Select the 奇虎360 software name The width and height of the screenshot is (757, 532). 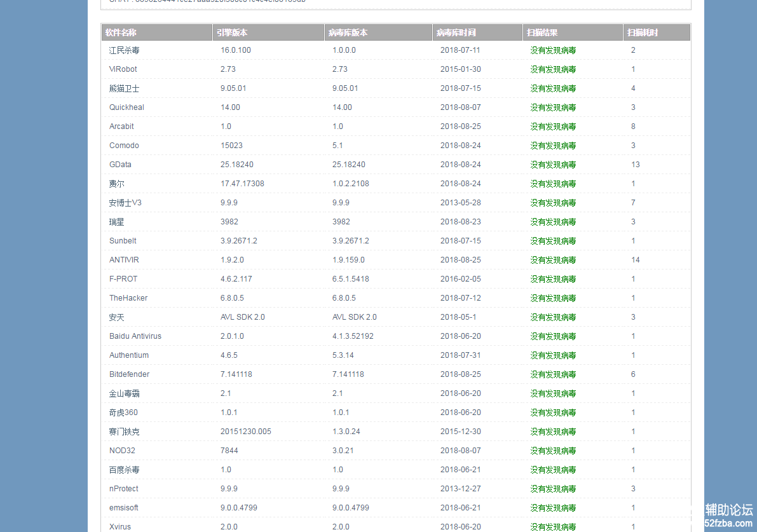[x=123, y=413]
